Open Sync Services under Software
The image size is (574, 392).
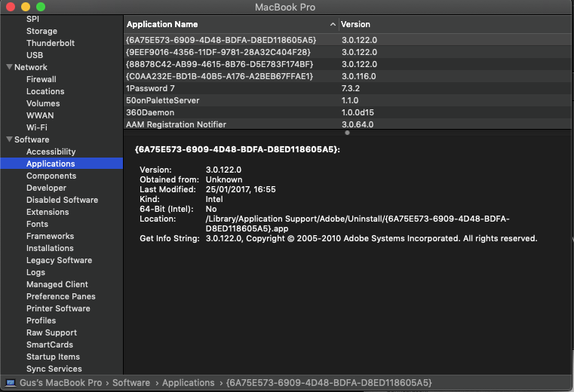tap(54, 369)
